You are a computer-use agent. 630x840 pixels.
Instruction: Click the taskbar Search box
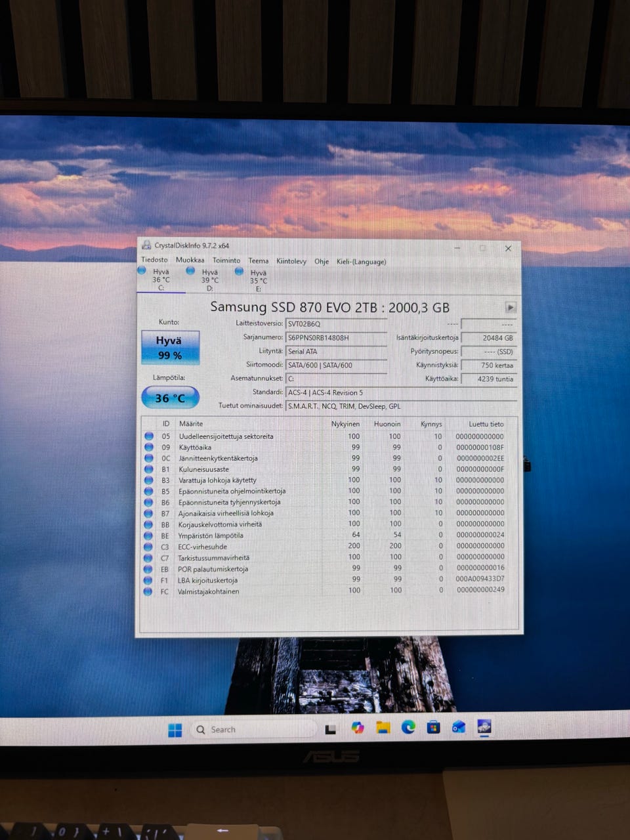tap(253, 730)
